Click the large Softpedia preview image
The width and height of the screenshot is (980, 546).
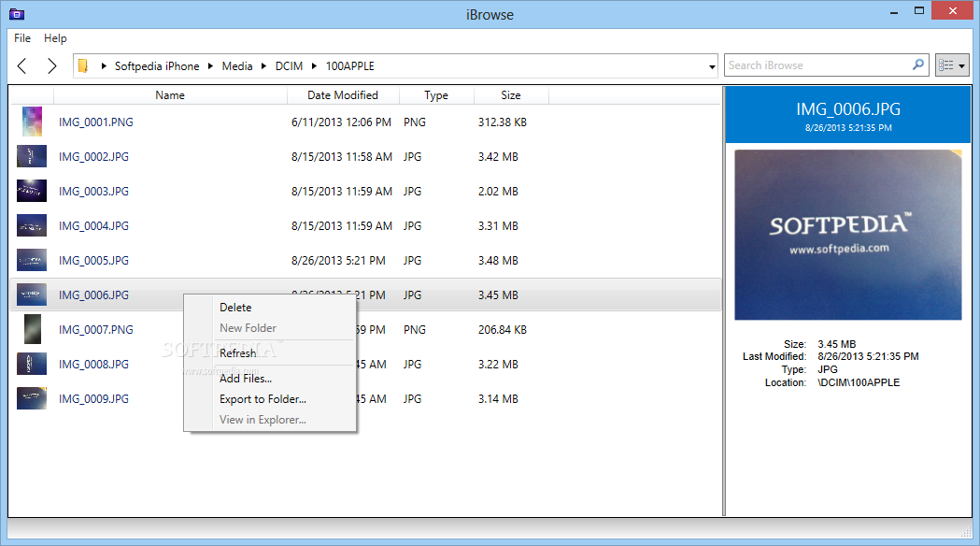point(848,236)
